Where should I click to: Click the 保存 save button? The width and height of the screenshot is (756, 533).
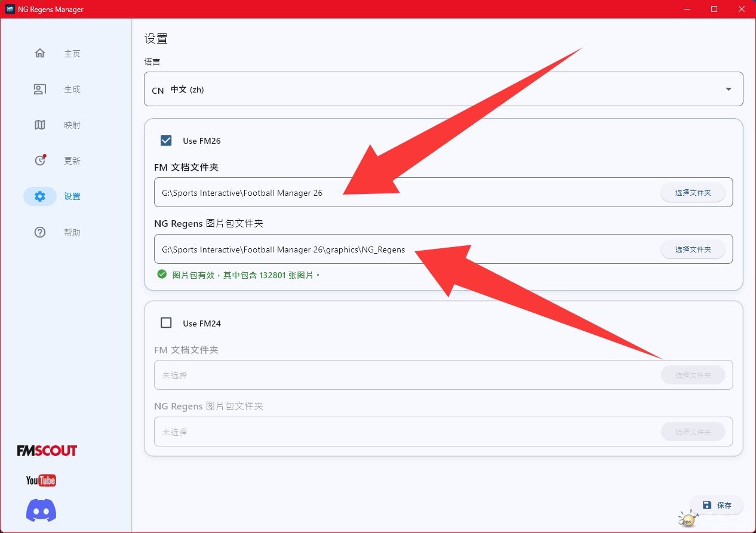click(x=716, y=505)
